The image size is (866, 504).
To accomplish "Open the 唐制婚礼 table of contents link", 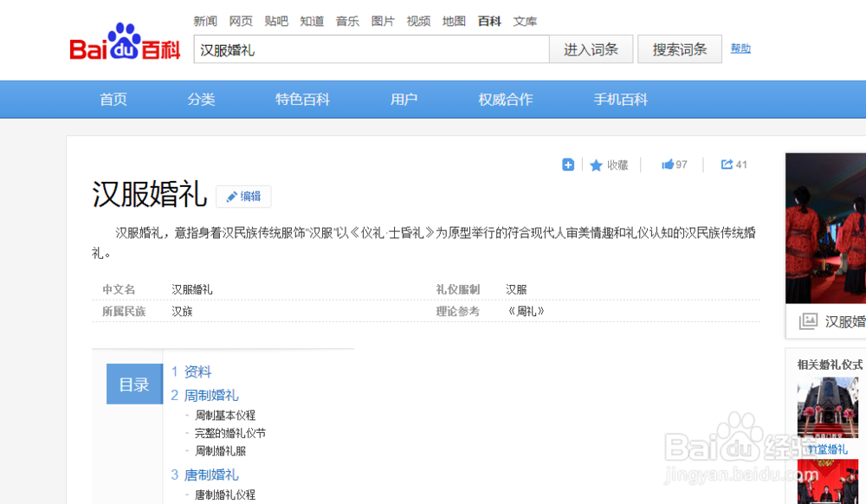I will click(212, 474).
